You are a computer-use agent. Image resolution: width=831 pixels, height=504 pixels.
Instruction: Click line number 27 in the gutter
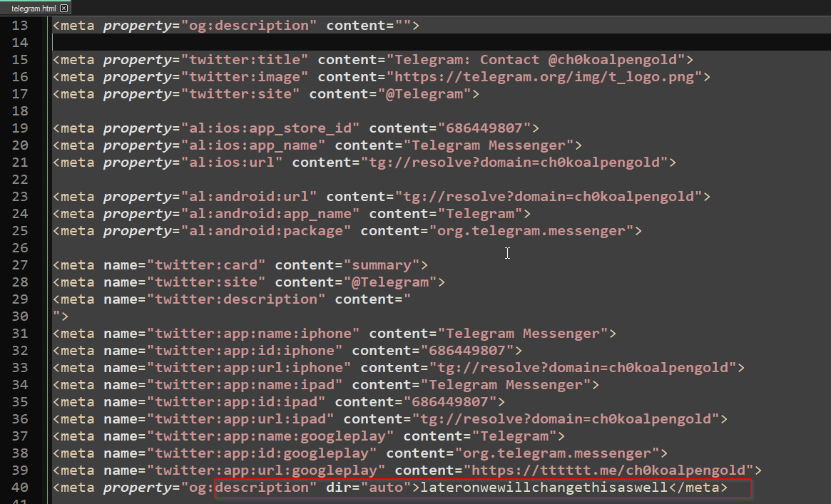[20, 264]
